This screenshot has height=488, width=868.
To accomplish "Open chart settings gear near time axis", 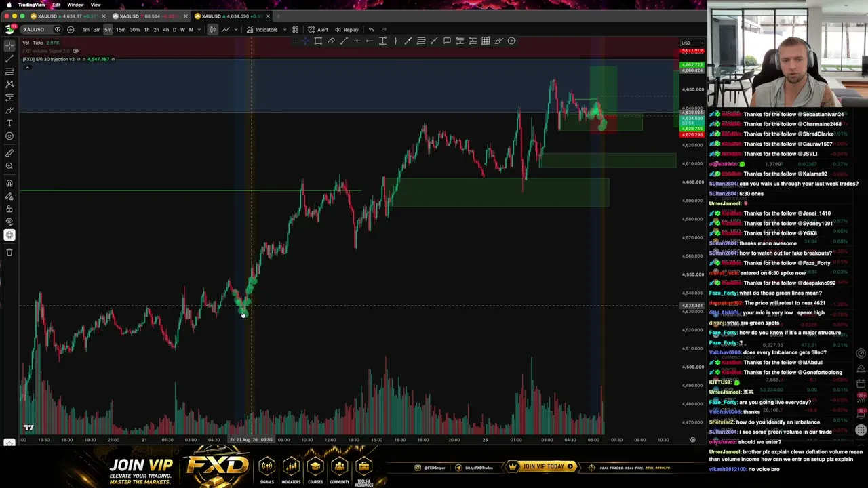I will coord(692,440).
